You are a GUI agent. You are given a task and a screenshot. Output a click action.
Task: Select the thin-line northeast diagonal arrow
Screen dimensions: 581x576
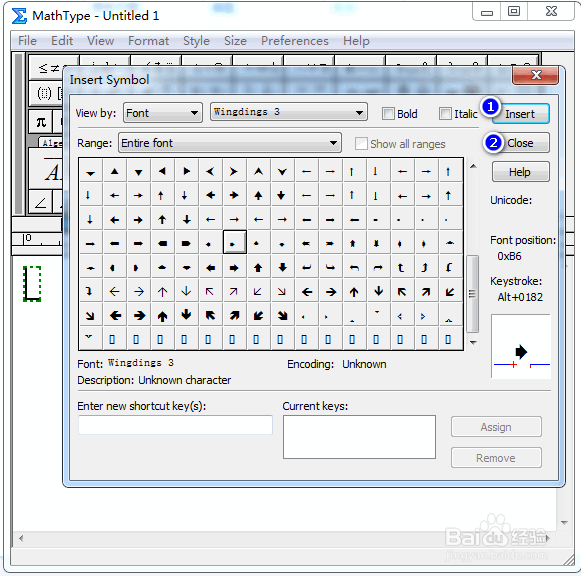tap(234, 292)
